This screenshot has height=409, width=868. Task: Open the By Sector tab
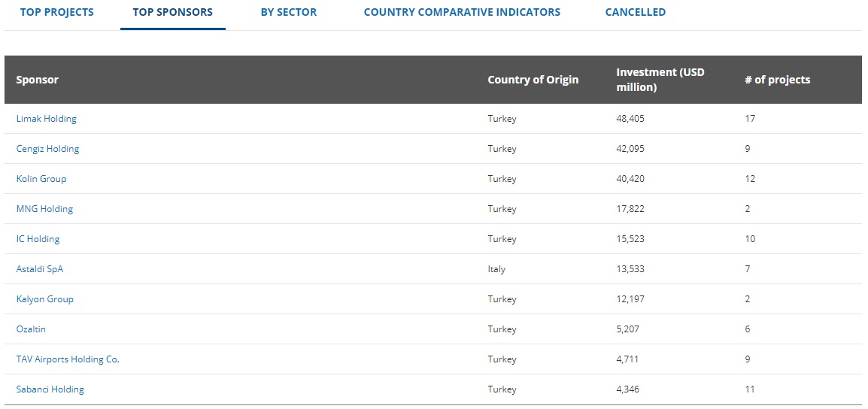click(289, 12)
